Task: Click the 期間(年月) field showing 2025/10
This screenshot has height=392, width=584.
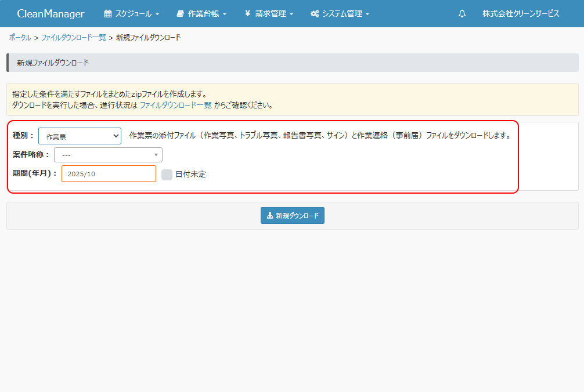Action: [109, 174]
